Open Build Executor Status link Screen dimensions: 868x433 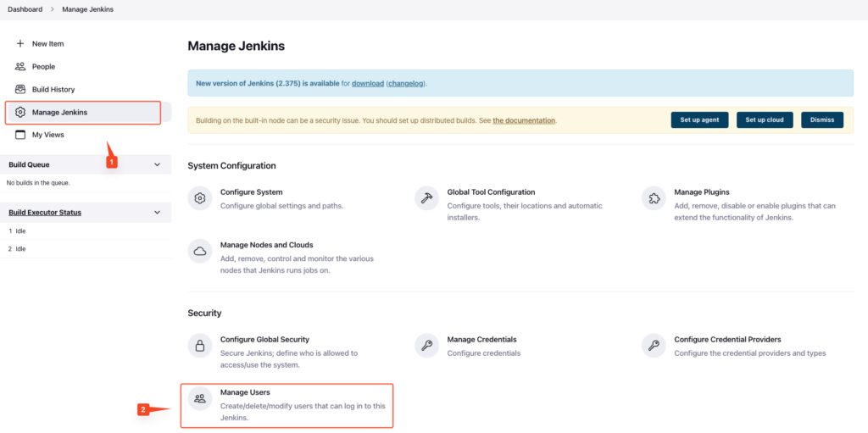[x=45, y=213]
